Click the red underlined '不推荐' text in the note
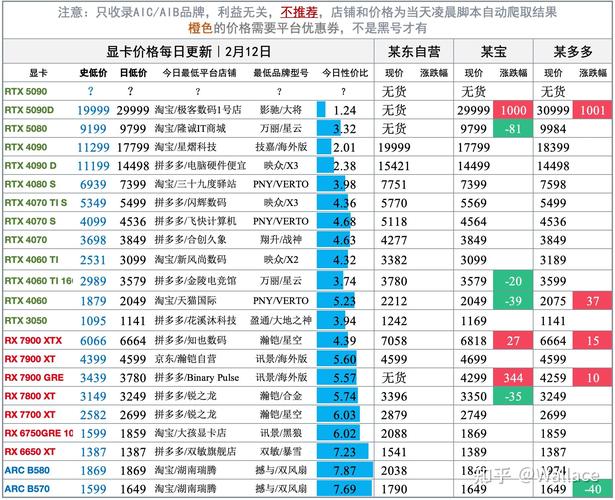 pyautogui.click(x=299, y=13)
